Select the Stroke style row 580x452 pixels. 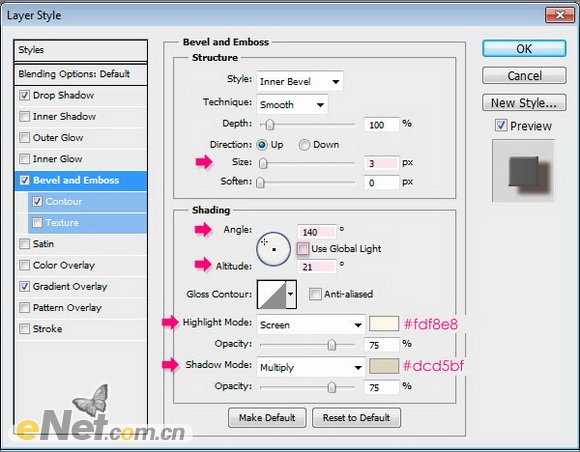(81, 329)
